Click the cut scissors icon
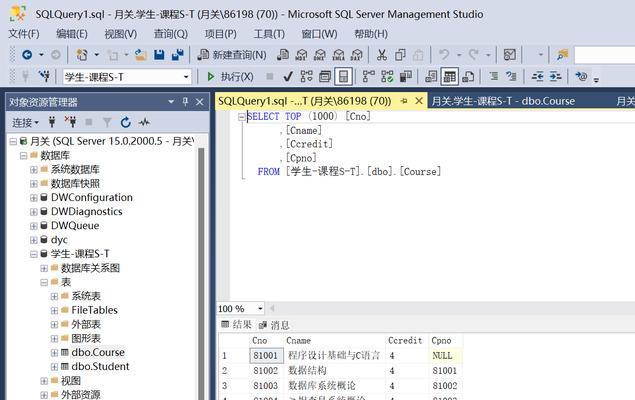 click(381, 55)
